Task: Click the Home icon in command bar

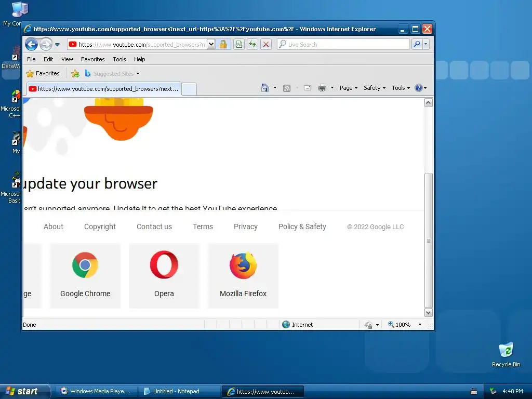Action: point(264,88)
